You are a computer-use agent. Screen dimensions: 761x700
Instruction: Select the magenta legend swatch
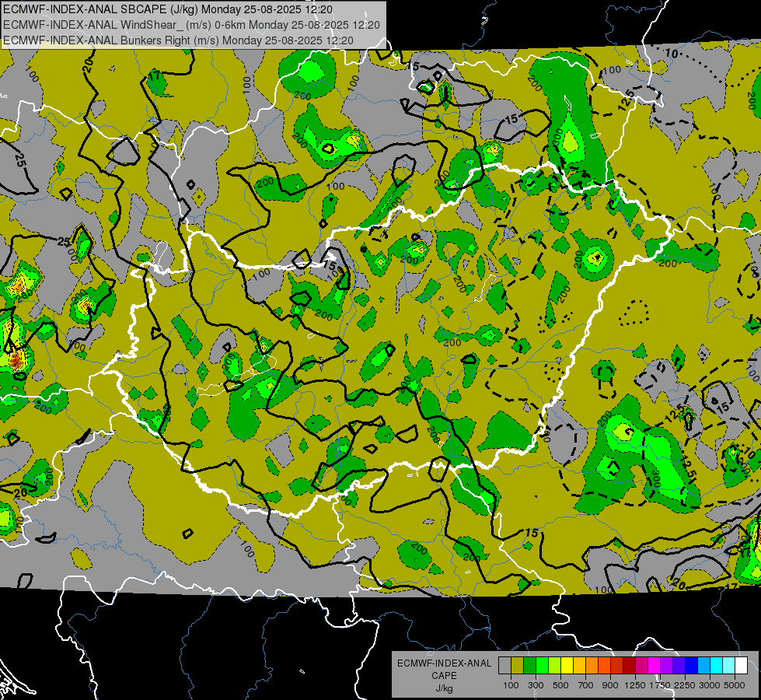coord(655,665)
